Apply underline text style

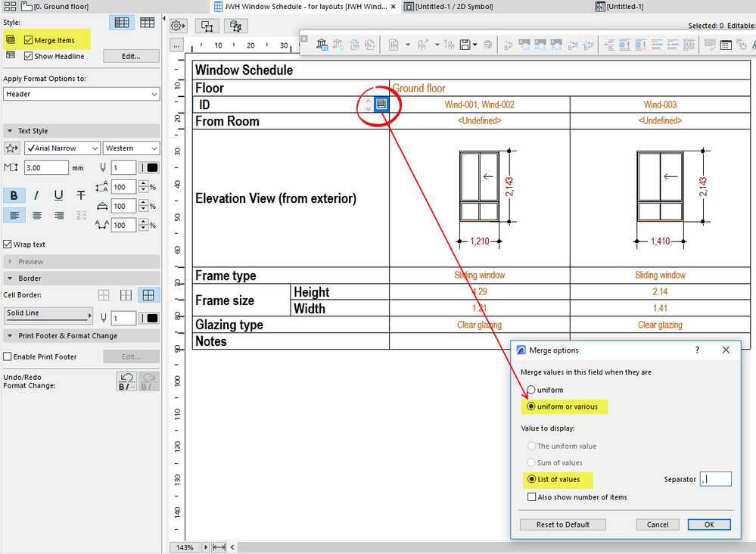coord(58,195)
